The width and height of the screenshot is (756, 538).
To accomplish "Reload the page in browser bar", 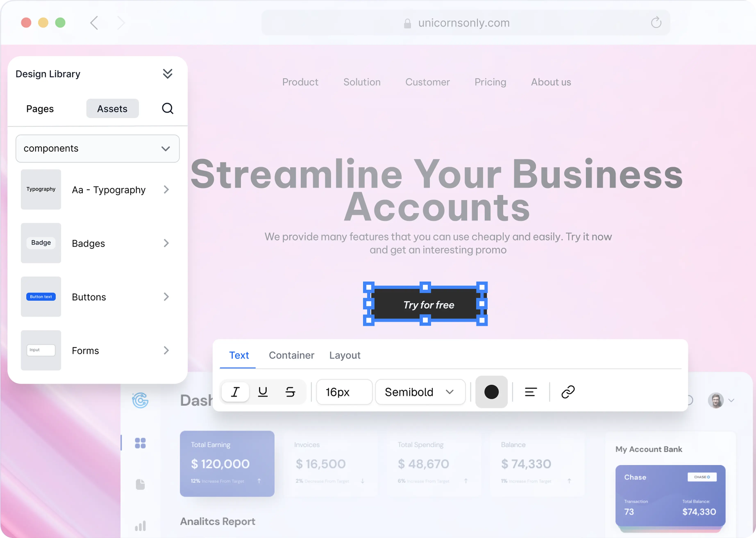I will [656, 23].
